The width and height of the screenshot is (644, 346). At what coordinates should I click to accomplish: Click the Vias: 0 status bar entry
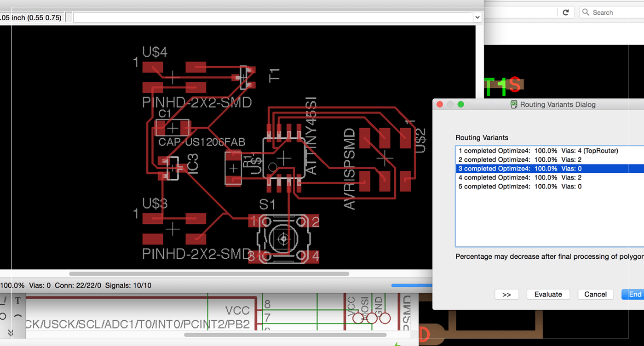[40, 285]
